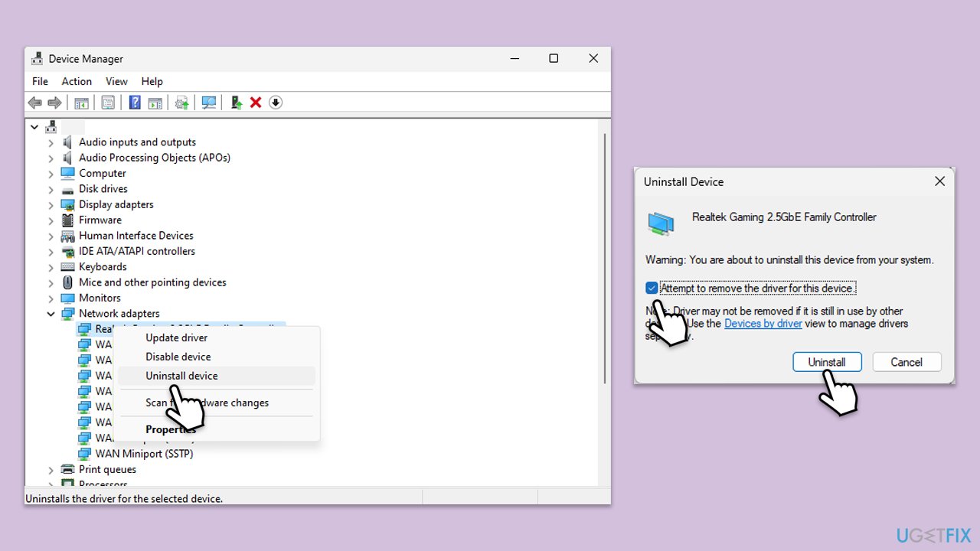Viewport: 980px width, 551px height.
Task: Expand the Firmware category
Action: 51,220
